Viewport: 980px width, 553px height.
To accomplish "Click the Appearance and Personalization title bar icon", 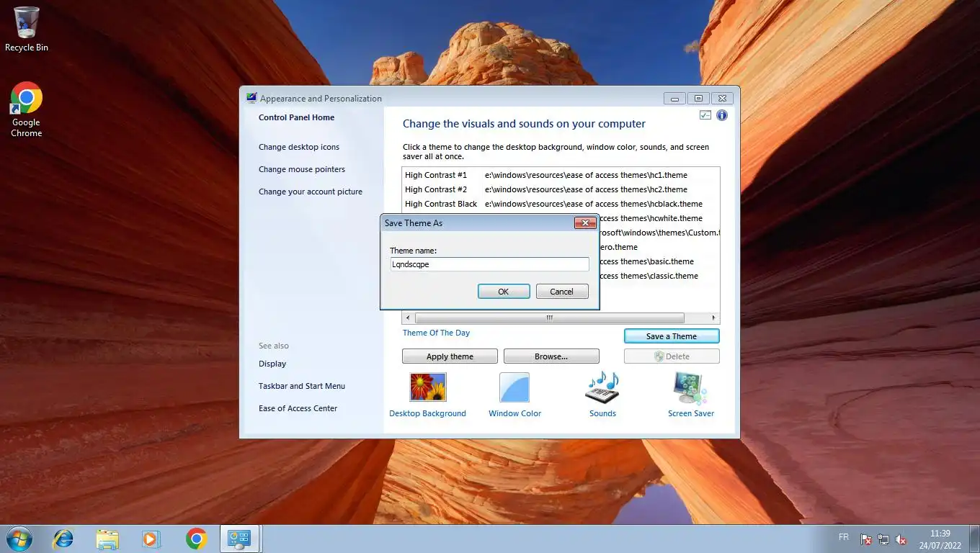I will coord(251,98).
